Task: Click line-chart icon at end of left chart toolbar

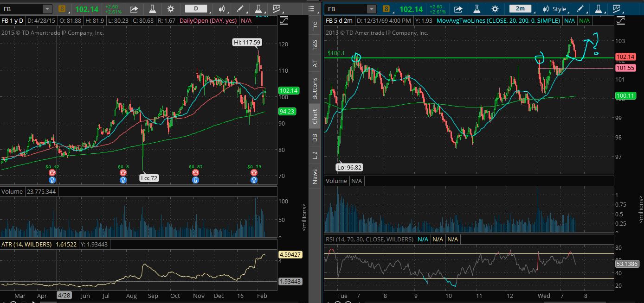Action: click(x=277, y=9)
